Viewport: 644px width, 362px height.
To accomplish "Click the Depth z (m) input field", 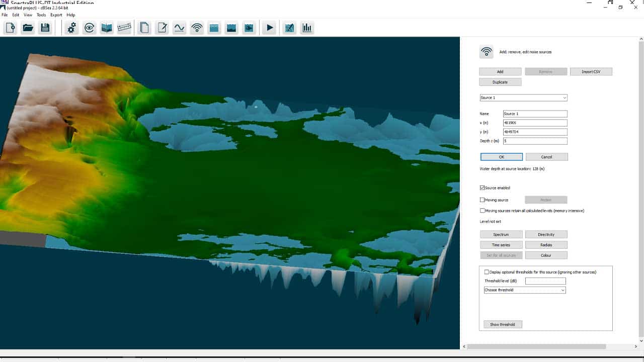I will click(x=535, y=141).
